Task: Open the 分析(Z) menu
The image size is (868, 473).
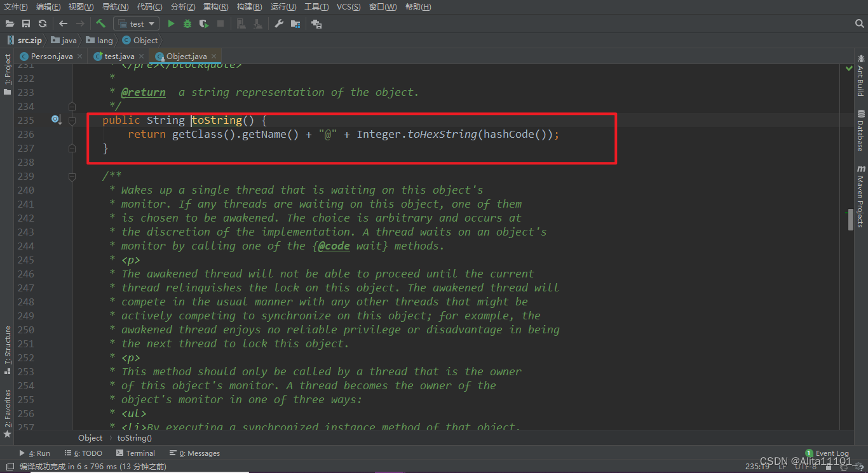Action: 183,6
